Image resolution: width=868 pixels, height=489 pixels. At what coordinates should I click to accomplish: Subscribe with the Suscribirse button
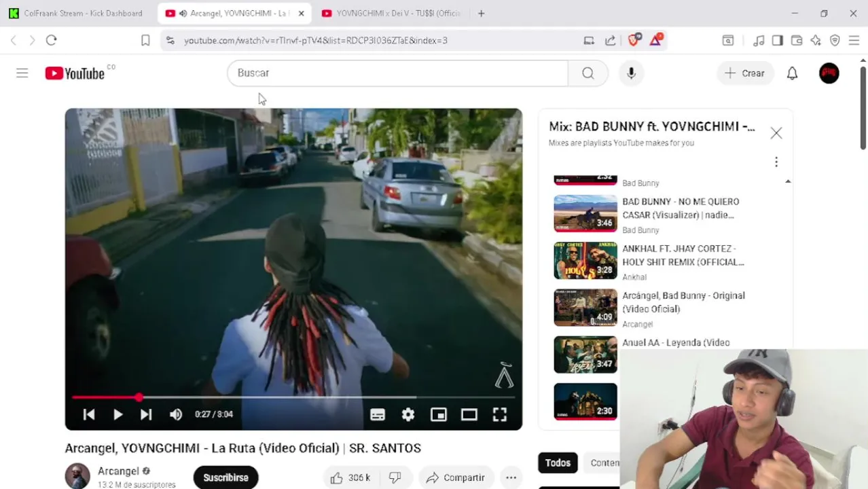[x=225, y=477]
